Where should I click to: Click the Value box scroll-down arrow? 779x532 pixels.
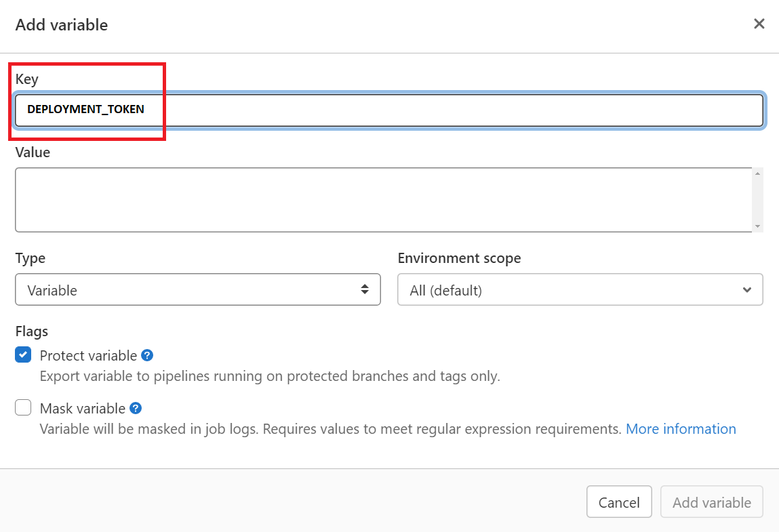click(758, 226)
